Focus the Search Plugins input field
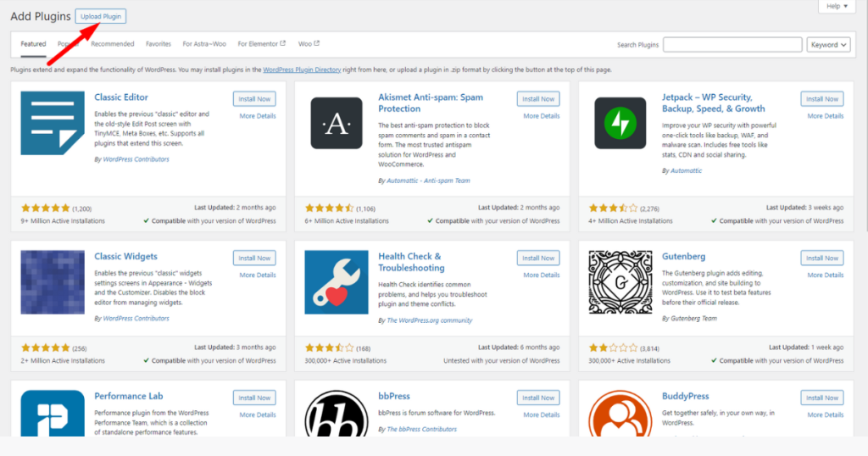This screenshot has height=456, width=868. 732,45
